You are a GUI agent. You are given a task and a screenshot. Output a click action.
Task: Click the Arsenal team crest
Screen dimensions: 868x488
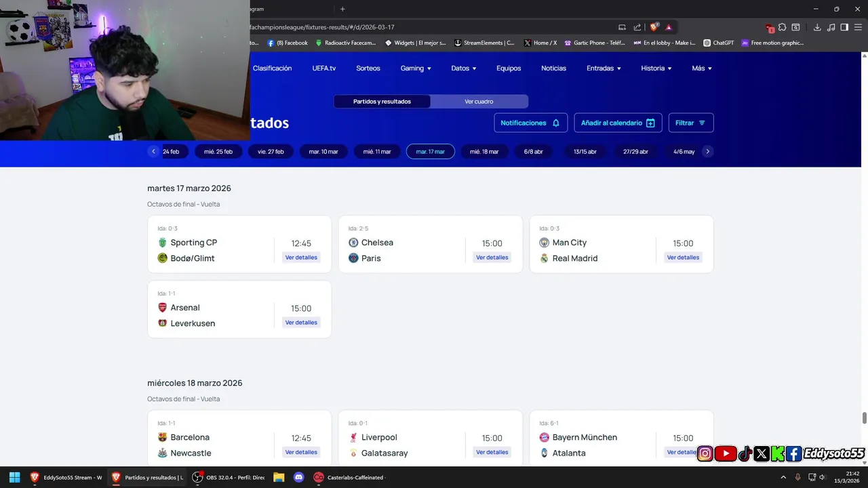click(162, 308)
